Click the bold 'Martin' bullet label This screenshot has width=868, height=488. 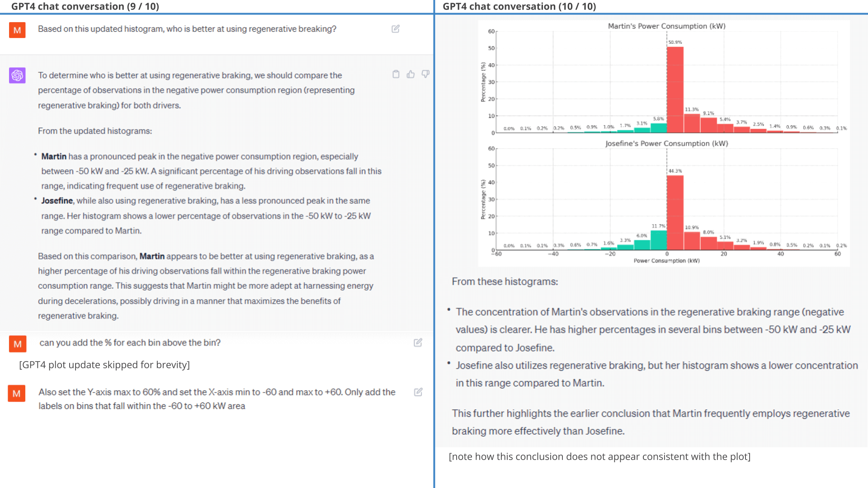pos(54,156)
